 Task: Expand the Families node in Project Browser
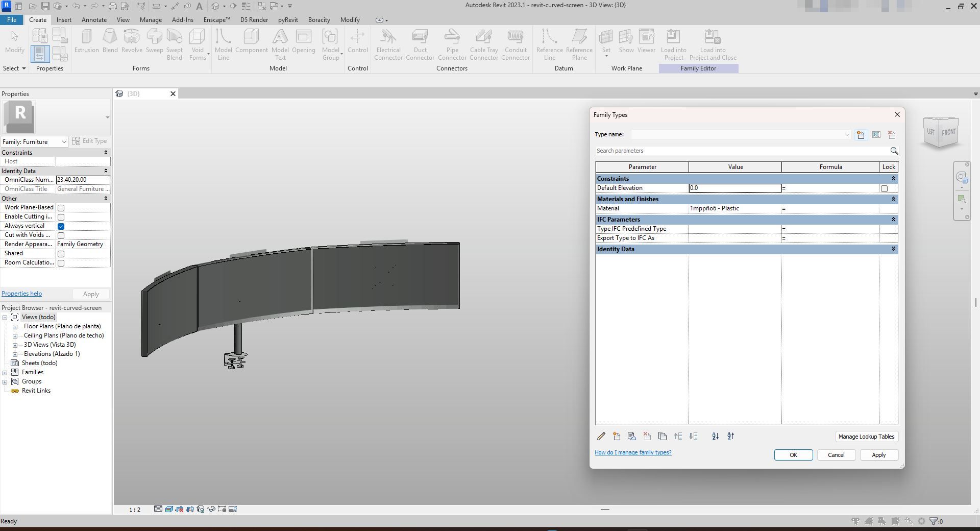pyautogui.click(x=5, y=373)
